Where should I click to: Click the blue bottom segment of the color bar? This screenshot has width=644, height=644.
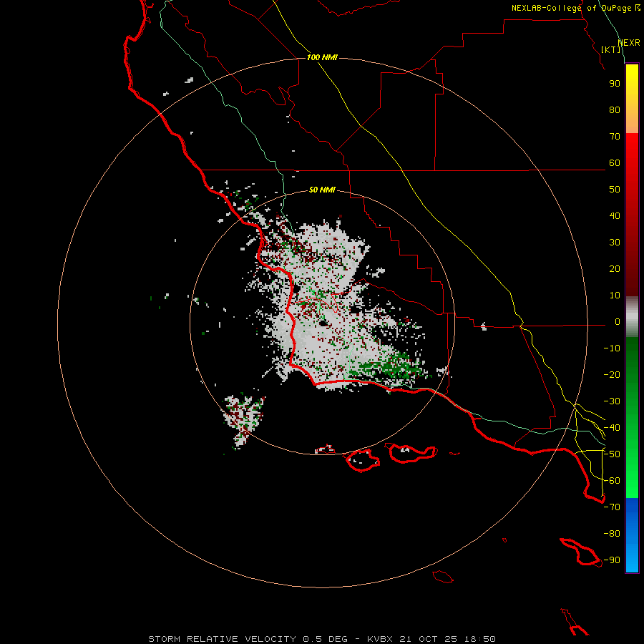click(x=632, y=535)
